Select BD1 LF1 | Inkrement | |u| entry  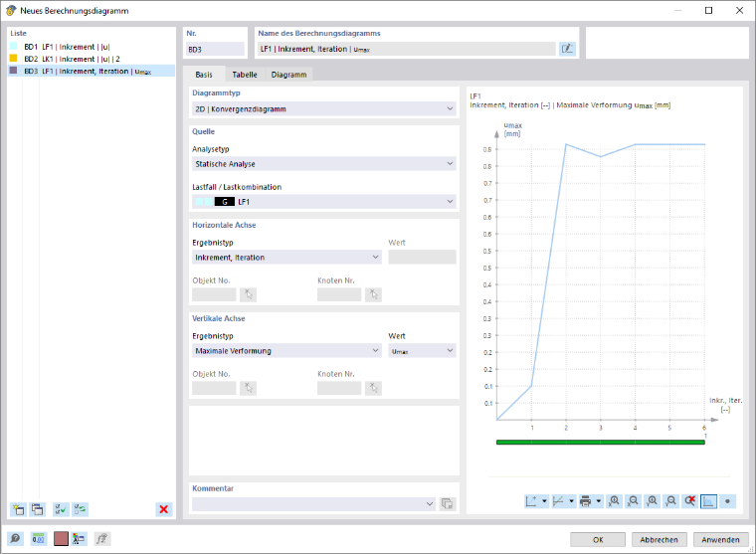[92, 47]
